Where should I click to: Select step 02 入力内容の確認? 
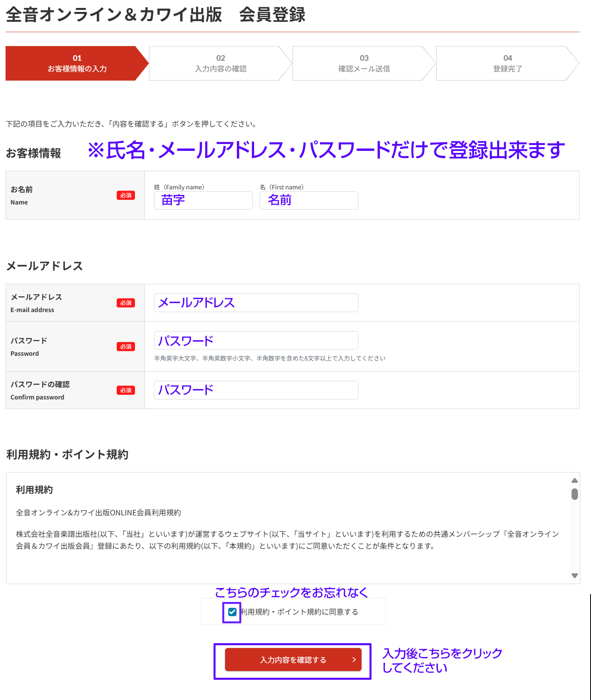pos(221,64)
